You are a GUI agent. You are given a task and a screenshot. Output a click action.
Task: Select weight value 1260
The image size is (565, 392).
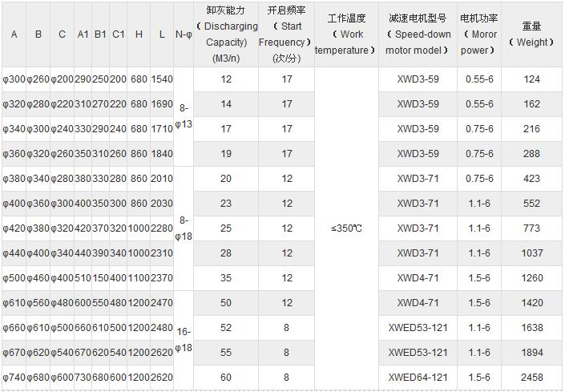click(x=532, y=278)
